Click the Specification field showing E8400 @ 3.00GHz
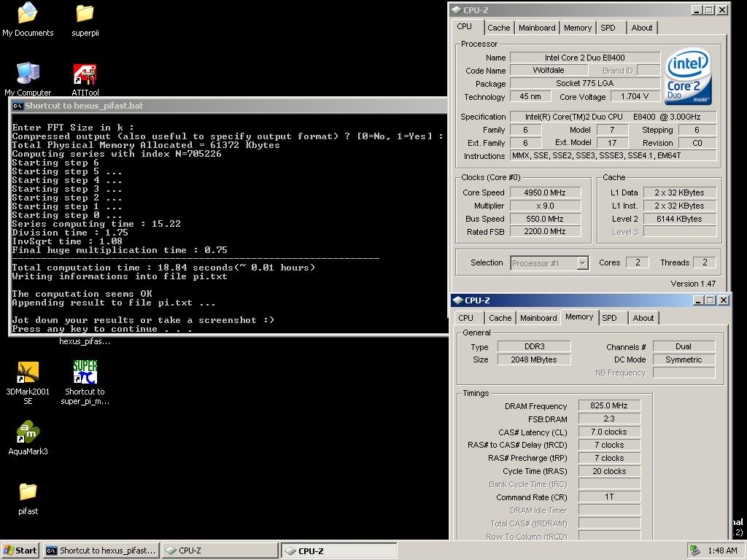This screenshot has height=560, width=747. [x=613, y=117]
